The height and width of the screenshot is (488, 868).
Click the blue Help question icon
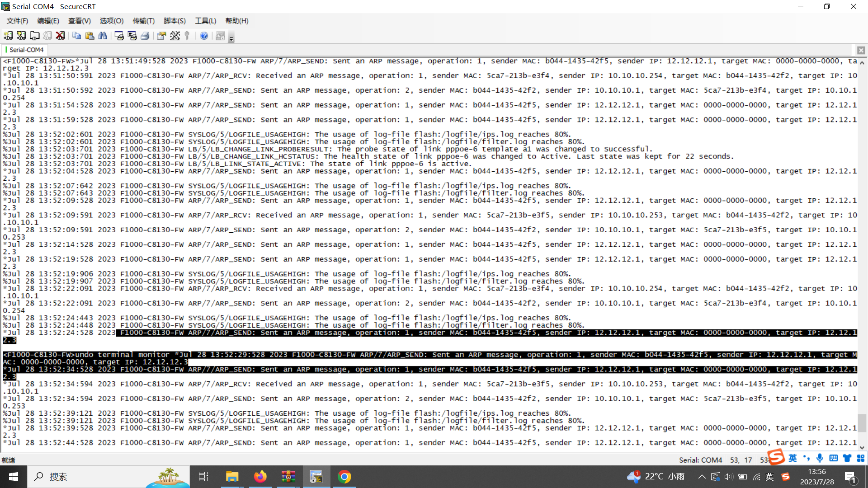[204, 36]
